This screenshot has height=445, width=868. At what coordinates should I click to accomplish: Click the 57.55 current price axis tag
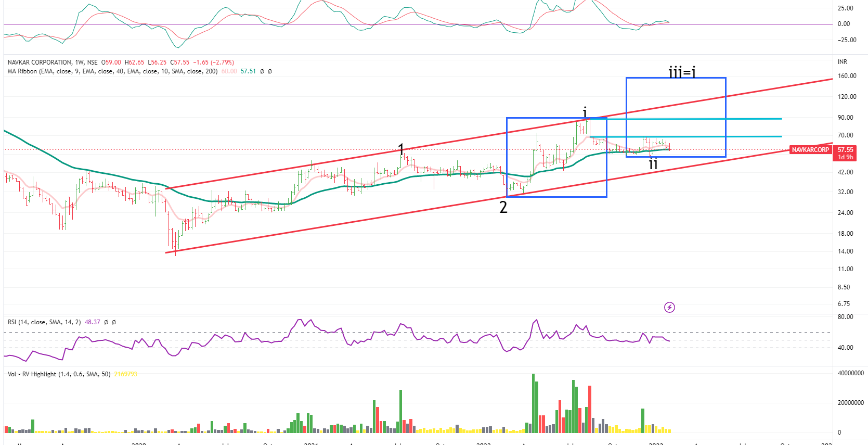[x=845, y=150]
